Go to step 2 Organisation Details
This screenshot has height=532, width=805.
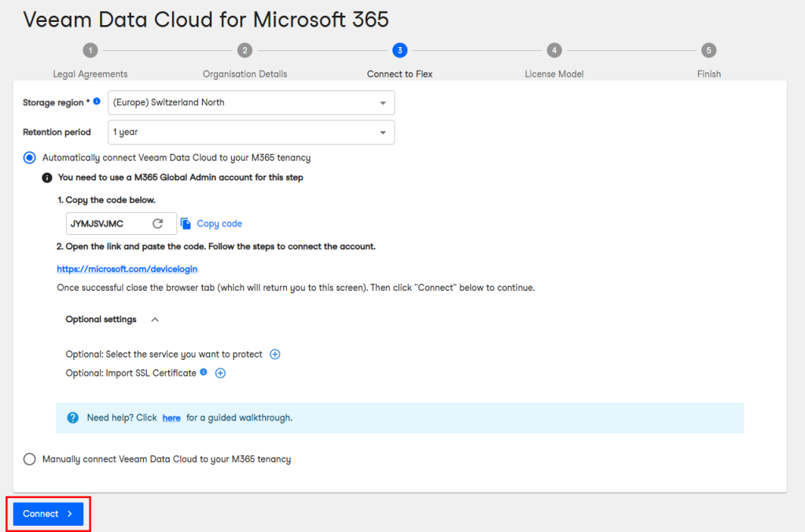click(x=245, y=50)
